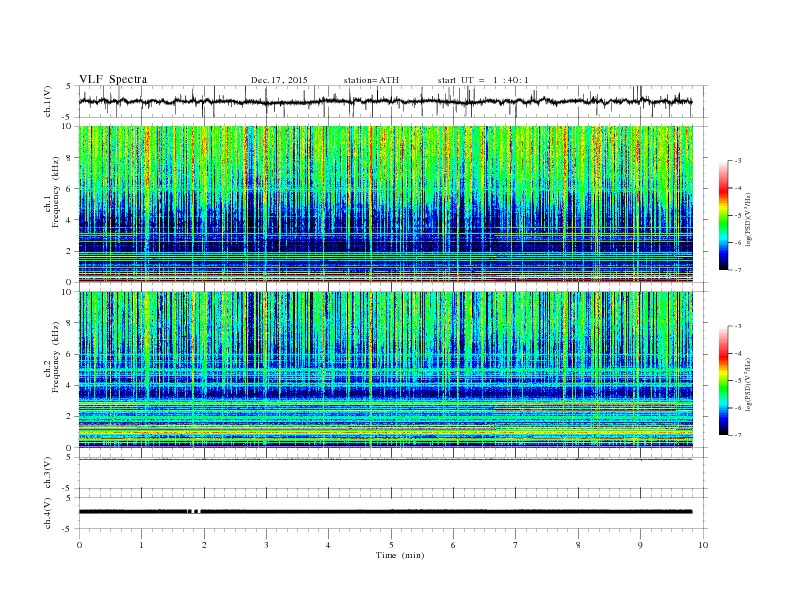Click the "10" tick on the Time axis

(x=703, y=545)
